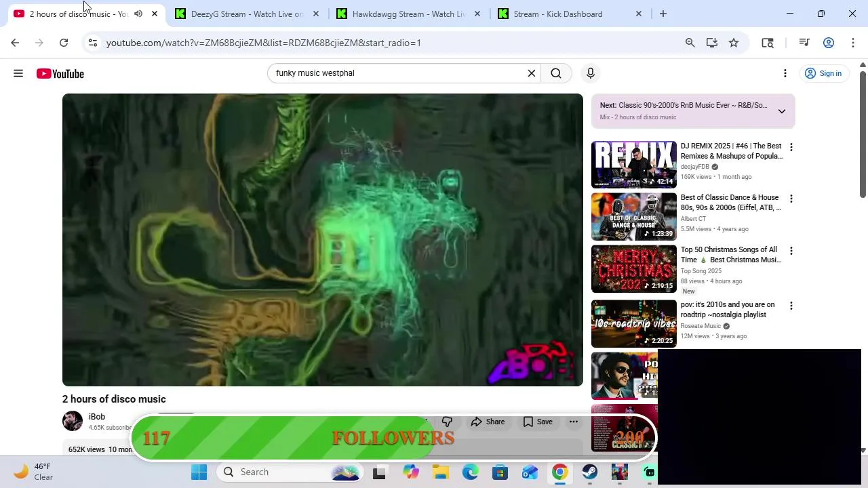
Task: Clear the YouTube search box text
Action: tap(532, 73)
